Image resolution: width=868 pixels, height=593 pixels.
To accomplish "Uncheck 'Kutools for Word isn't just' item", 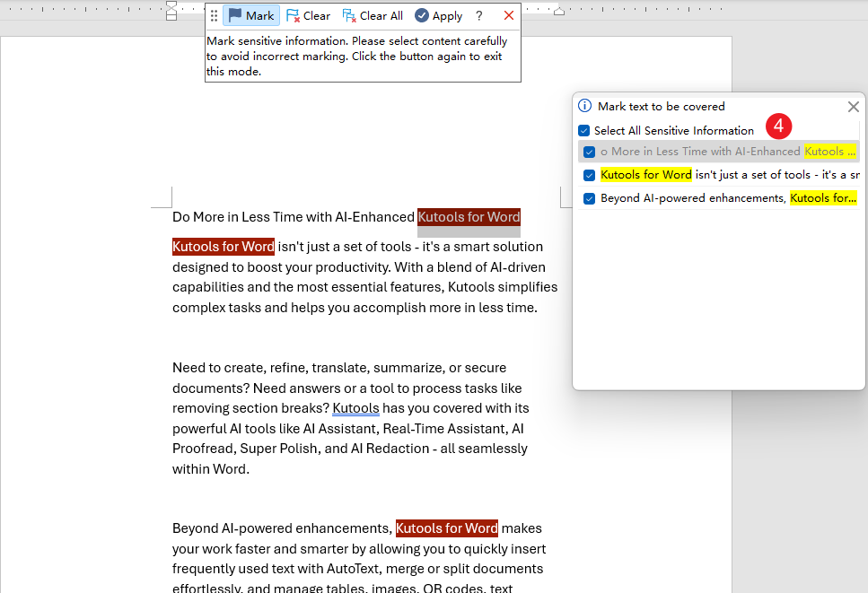I will point(590,175).
